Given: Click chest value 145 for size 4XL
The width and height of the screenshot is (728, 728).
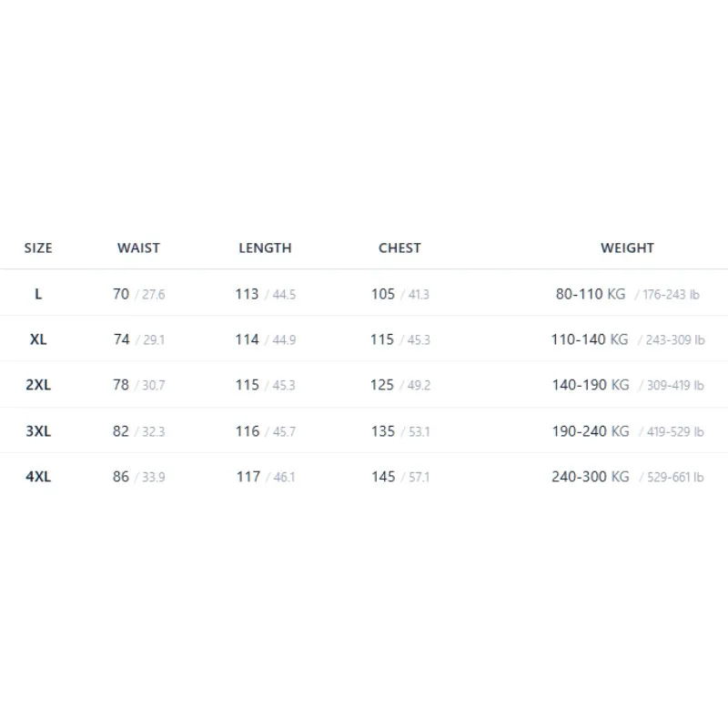Looking at the screenshot, I should (x=383, y=477).
